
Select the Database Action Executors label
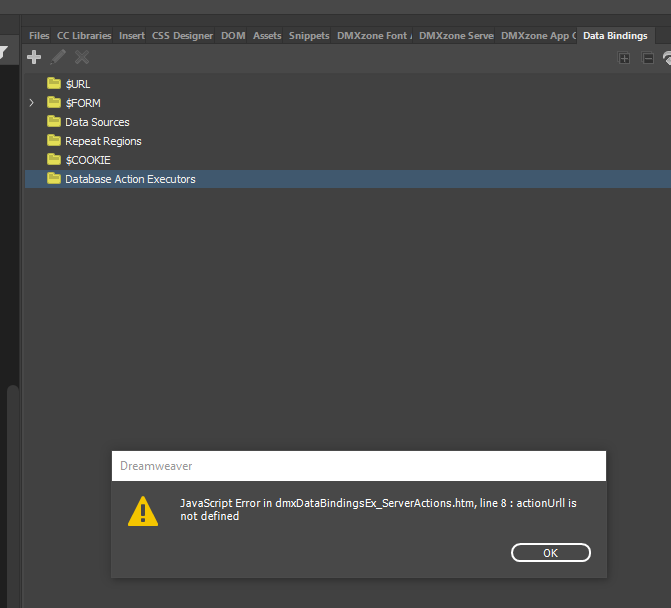130,179
